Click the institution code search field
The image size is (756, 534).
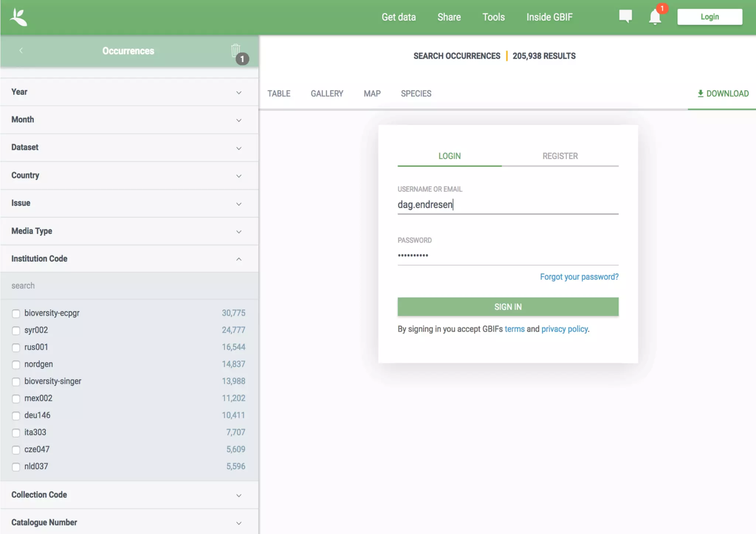(129, 286)
